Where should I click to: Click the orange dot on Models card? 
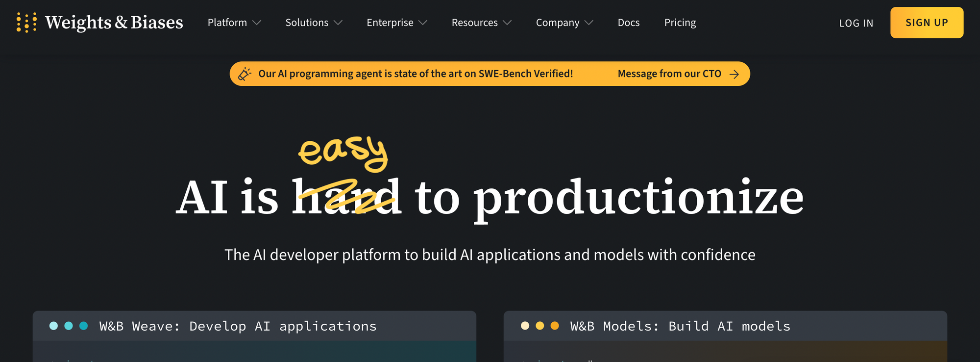click(555, 326)
